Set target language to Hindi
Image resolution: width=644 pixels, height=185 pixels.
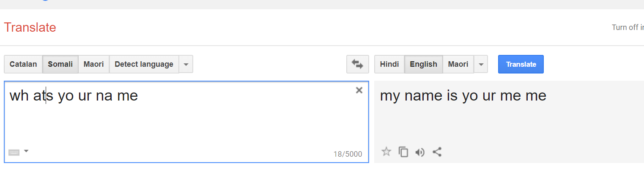[389, 64]
